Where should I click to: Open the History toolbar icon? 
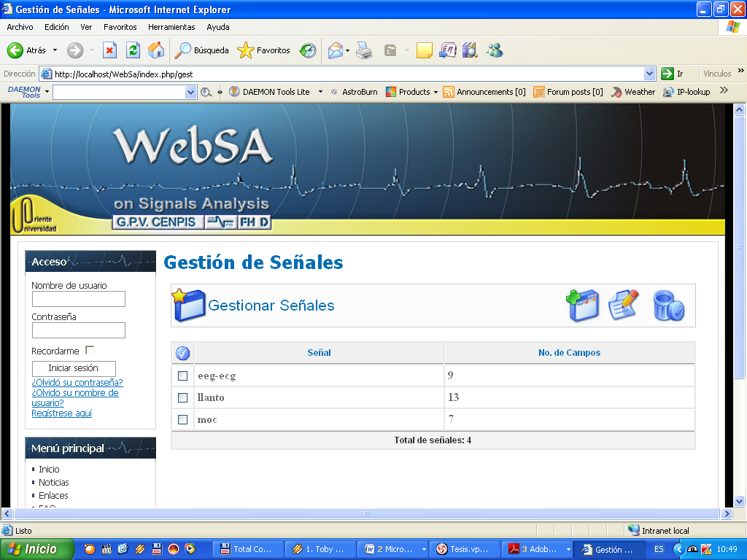coord(308,50)
